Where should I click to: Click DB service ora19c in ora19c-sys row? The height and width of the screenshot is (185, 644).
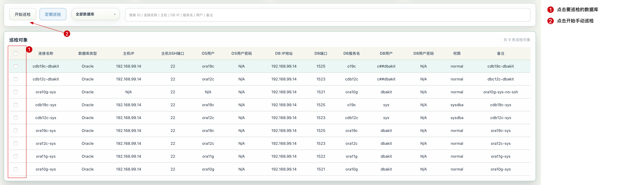coord(351,131)
